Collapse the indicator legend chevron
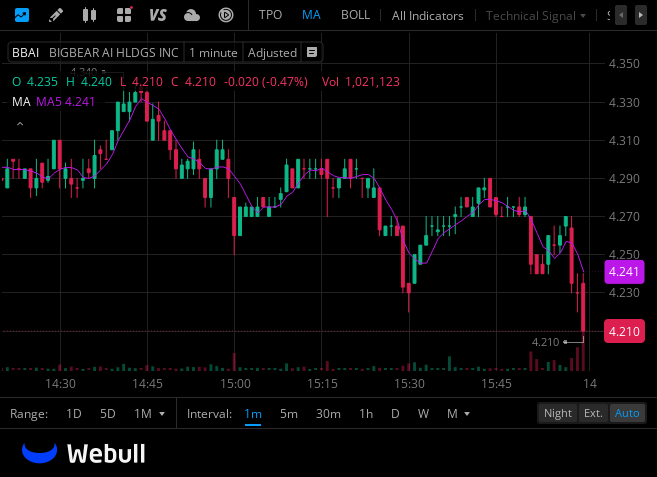This screenshot has height=477, width=657. 20,124
